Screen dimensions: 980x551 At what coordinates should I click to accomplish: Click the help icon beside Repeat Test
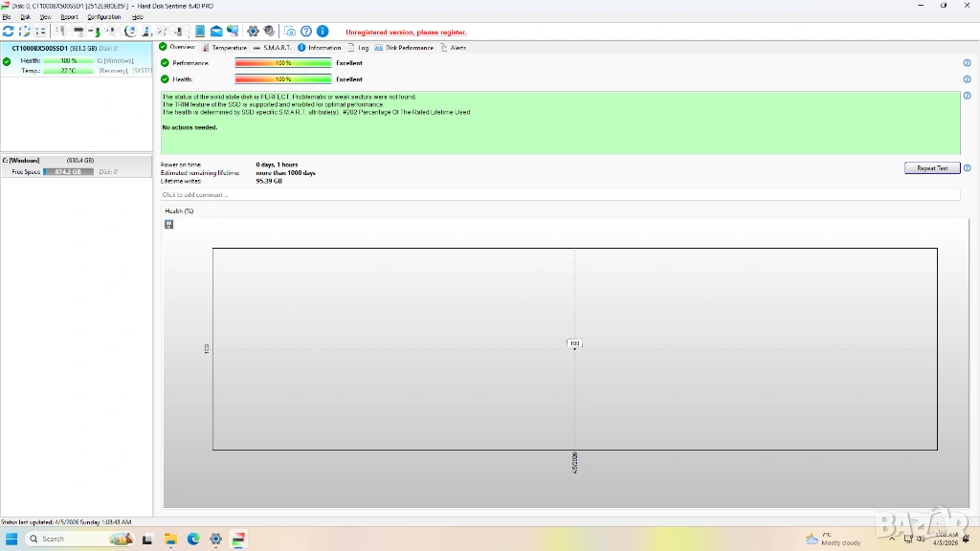click(x=967, y=168)
